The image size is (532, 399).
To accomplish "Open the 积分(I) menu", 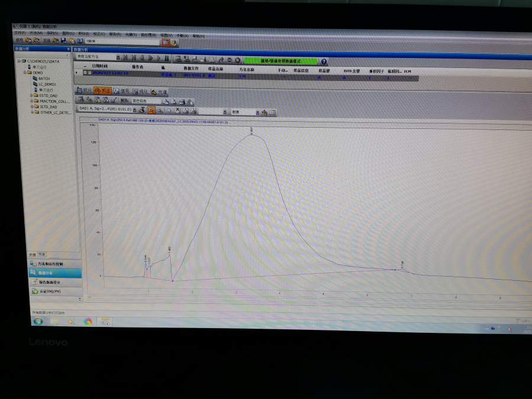I will click(83, 34).
